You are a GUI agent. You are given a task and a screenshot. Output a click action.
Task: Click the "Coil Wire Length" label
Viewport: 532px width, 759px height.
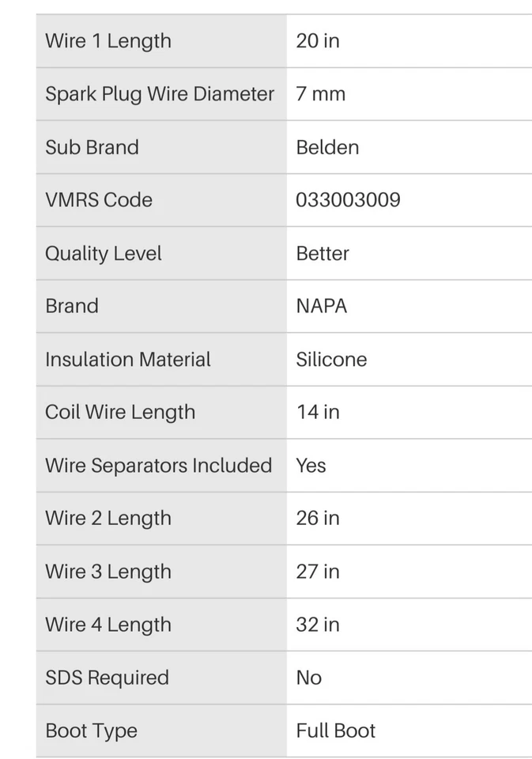(x=120, y=413)
